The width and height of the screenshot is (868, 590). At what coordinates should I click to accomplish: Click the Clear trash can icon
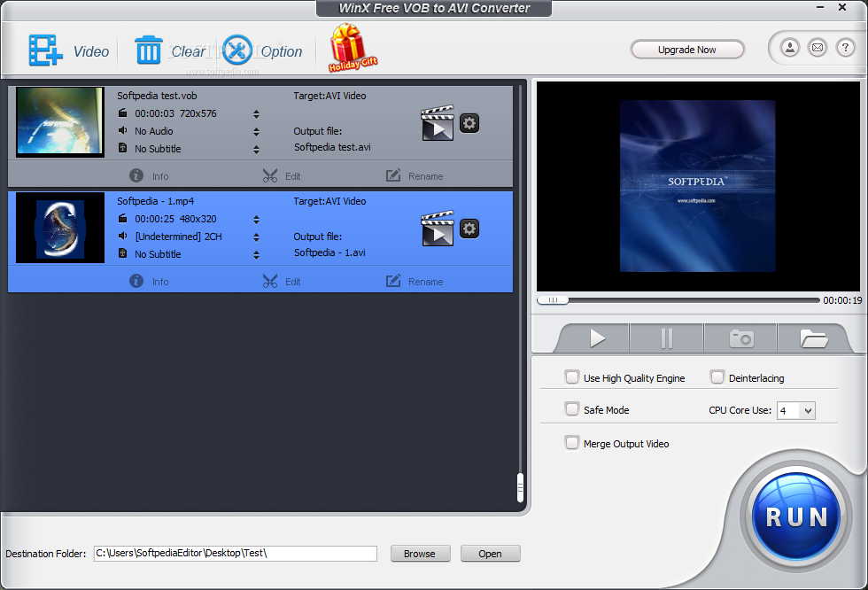pos(149,50)
